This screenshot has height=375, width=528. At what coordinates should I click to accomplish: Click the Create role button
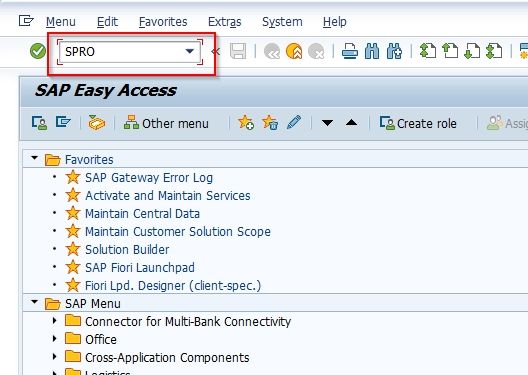[418, 123]
